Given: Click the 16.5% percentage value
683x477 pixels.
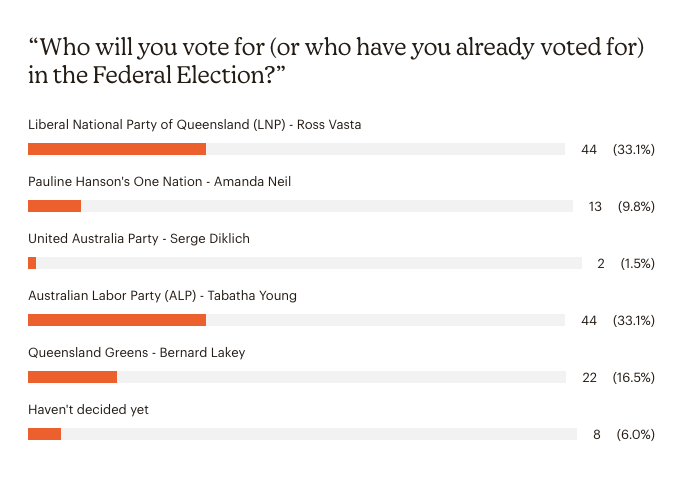Looking at the screenshot, I should pos(634,377).
